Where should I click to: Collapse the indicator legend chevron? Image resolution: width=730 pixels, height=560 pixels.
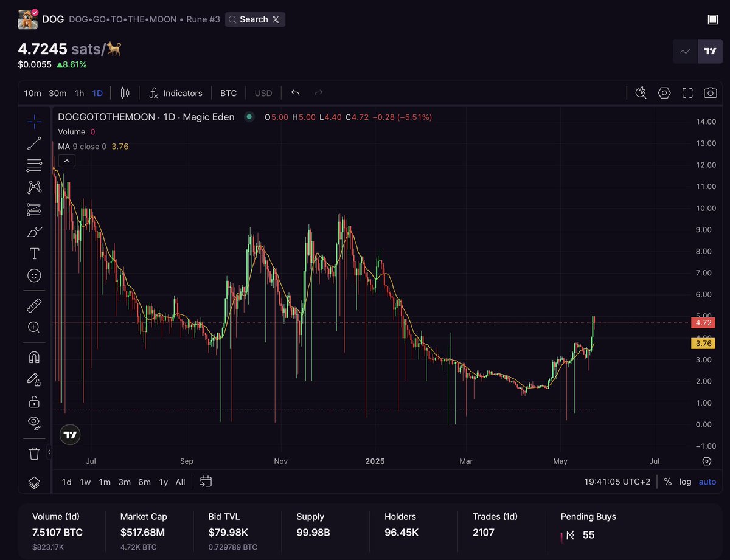(66, 161)
